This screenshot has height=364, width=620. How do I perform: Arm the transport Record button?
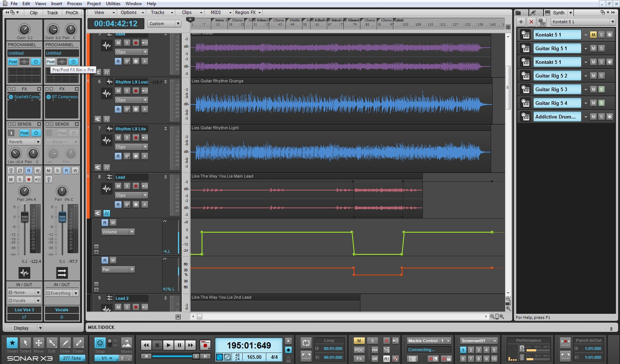[x=205, y=345]
